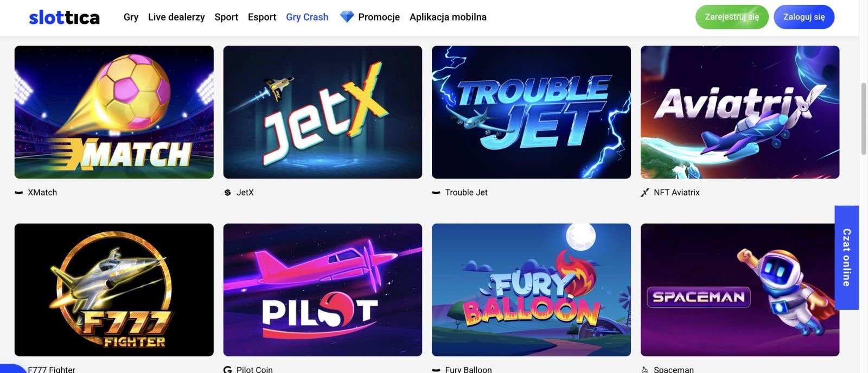The height and width of the screenshot is (373, 868).
Task: Click the diamond icon beside Promocje
Action: (347, 17)
